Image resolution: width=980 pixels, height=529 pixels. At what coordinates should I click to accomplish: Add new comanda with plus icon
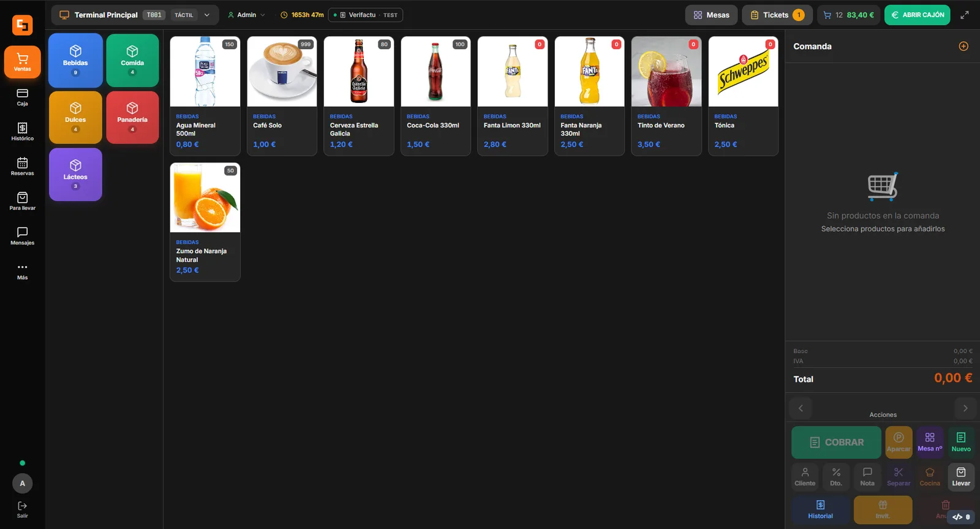963,46
